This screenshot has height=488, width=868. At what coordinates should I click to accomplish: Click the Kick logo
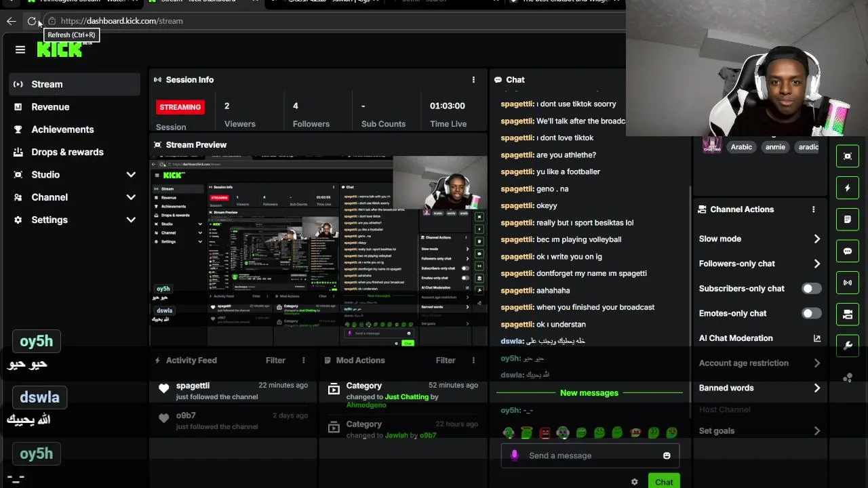pos(60,49)
